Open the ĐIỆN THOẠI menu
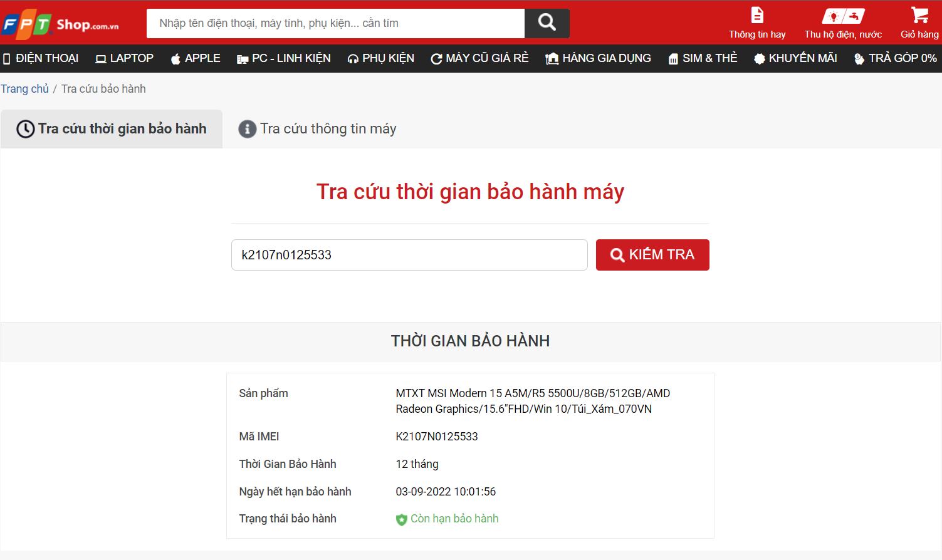Viewport: 942px width, 560px height. [41, 58]
